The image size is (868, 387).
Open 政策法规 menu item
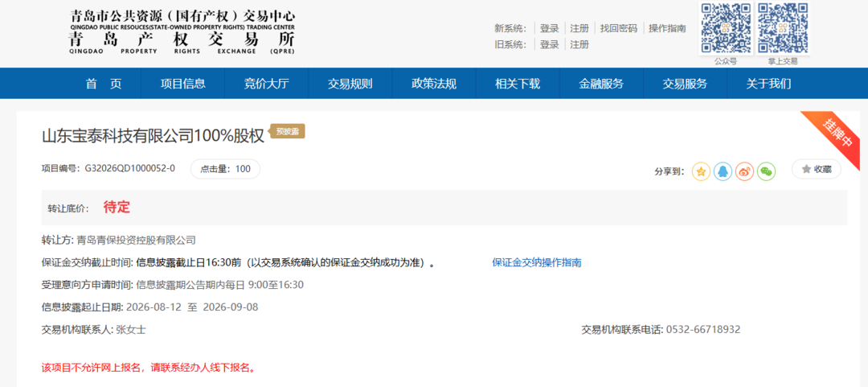(433, 84)
